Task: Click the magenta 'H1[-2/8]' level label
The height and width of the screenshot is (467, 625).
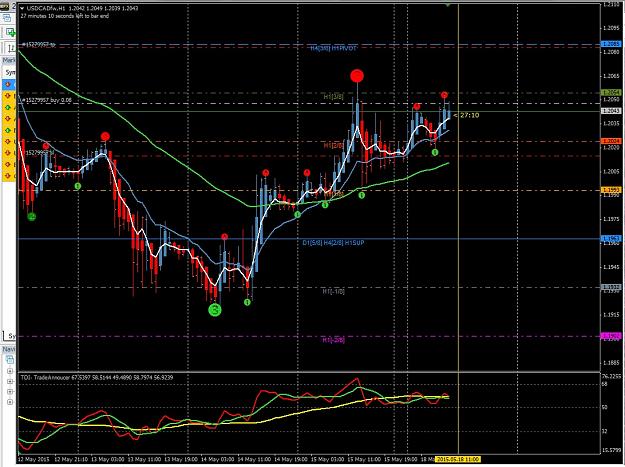Action: coord(333,340)
